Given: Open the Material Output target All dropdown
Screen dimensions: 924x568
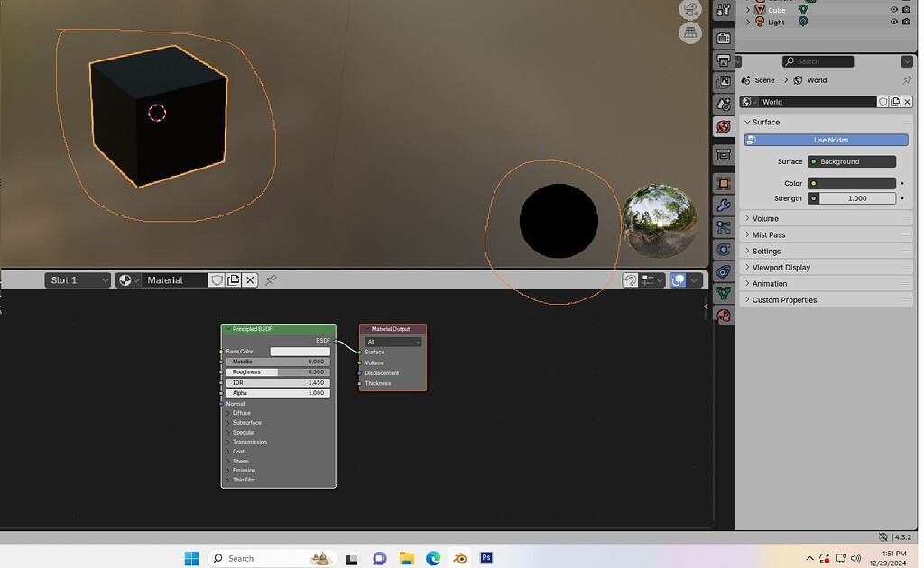Looking at the screenshot, I should pyautogui.click(x=393, y=342).
